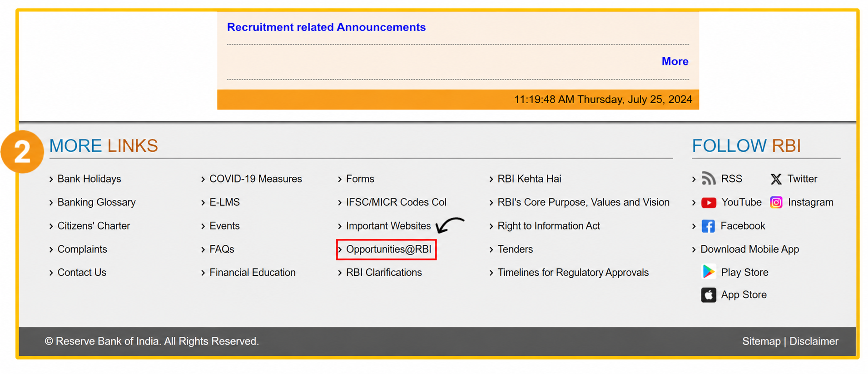Click More under Recruitment Announcements

point(675,61)
